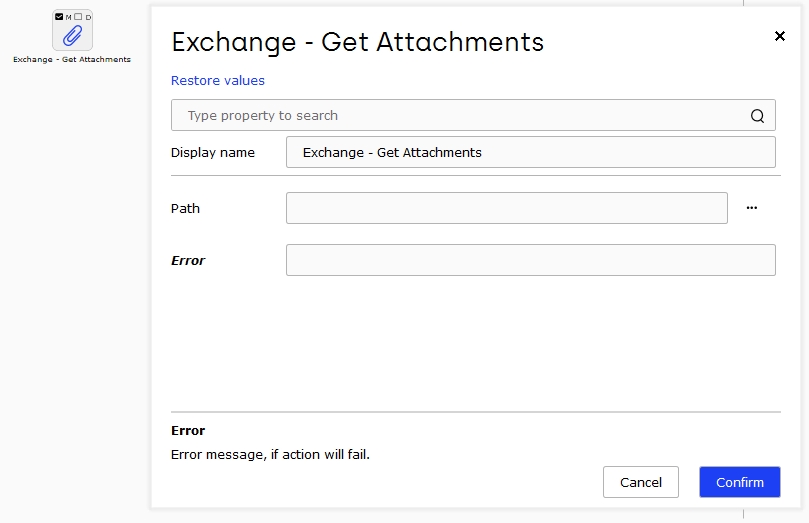
Task: Click the Error property input field
Action: [x=530, y=260]
